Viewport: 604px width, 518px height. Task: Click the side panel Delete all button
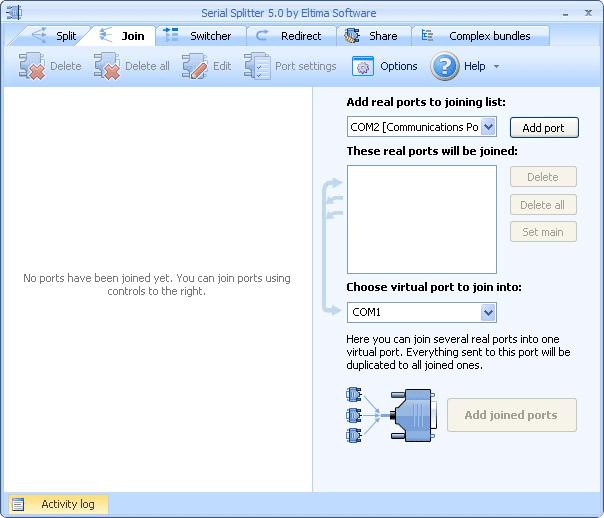543,205
